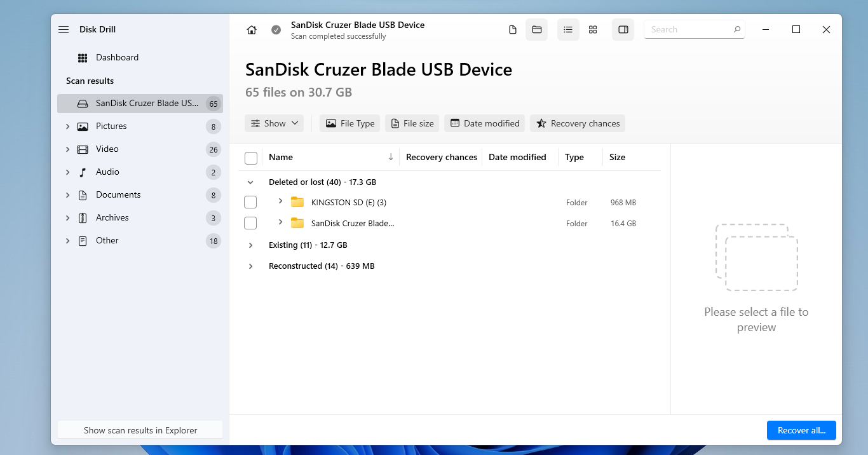Select Other in scan results

point(140,241)
